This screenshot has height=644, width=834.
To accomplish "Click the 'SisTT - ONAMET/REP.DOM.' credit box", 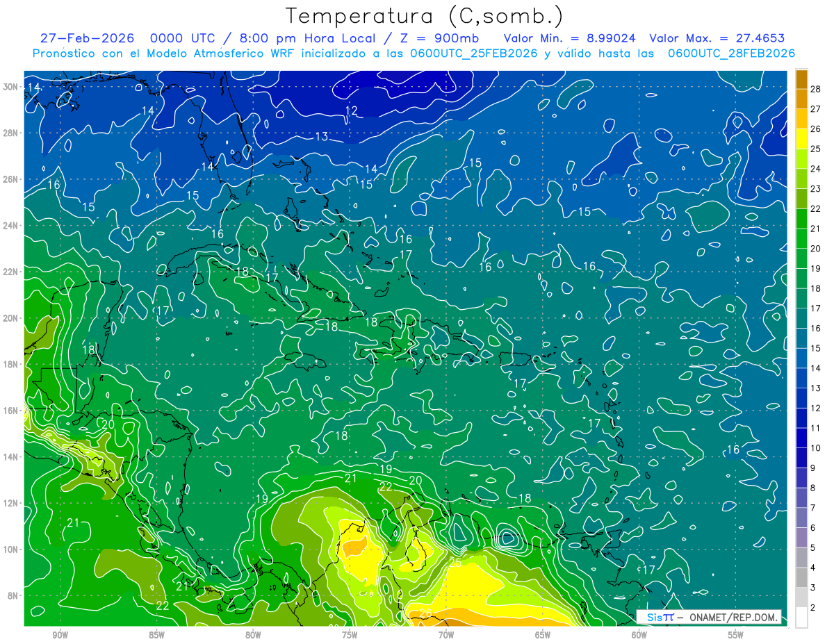I will tap(708, 618).
